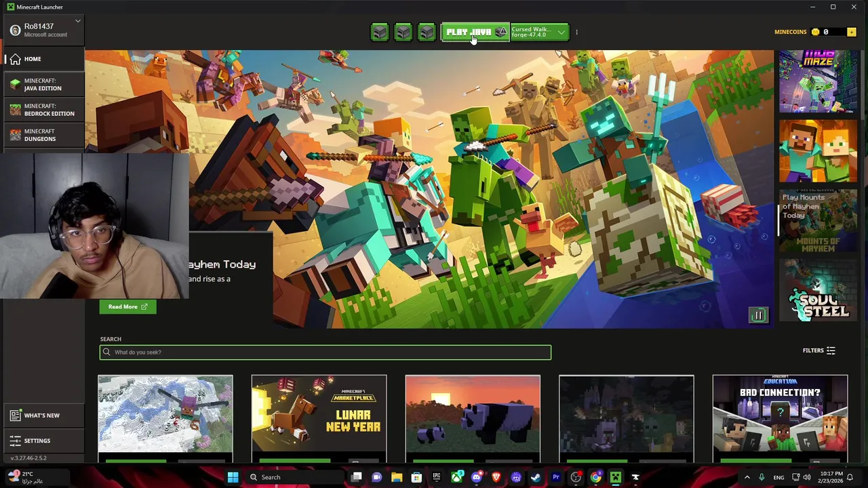Image resolution: width=868 pixels, height=488 pixels.
Task: Open the three-dot menu beside installation dropdown
Action: pyautogui.click(x=576, y=32)
